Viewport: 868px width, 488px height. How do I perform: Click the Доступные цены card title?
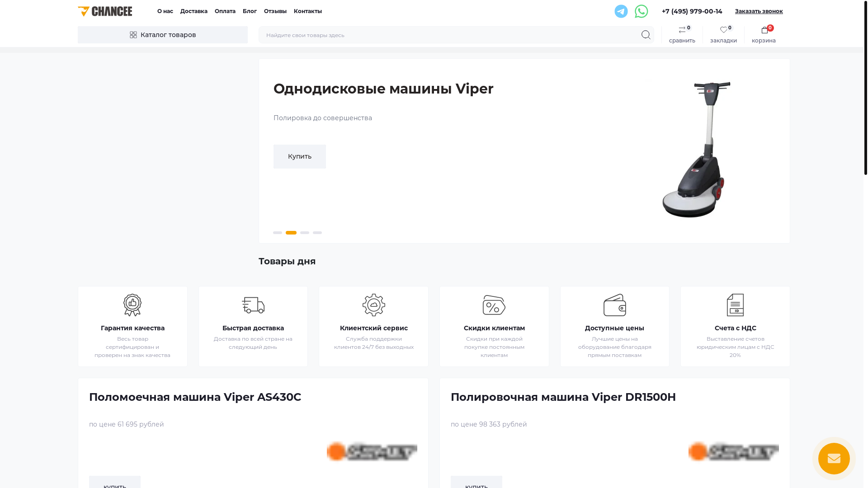coord(614,328)
